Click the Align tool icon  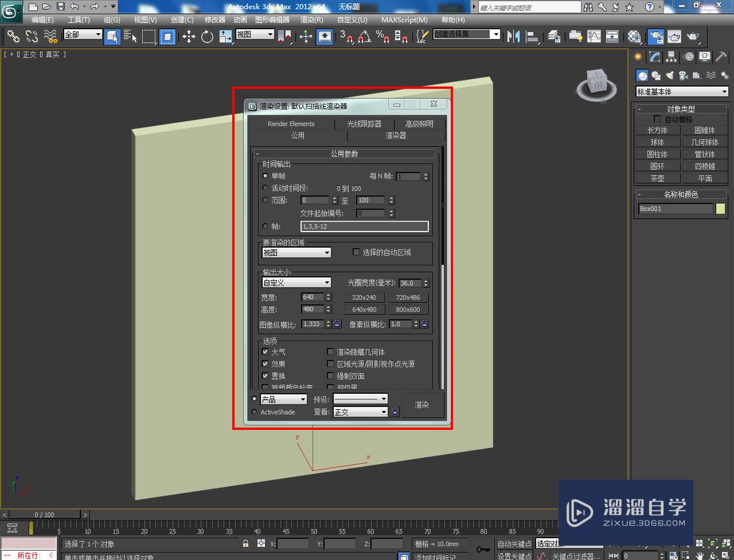tap(533, 37)
